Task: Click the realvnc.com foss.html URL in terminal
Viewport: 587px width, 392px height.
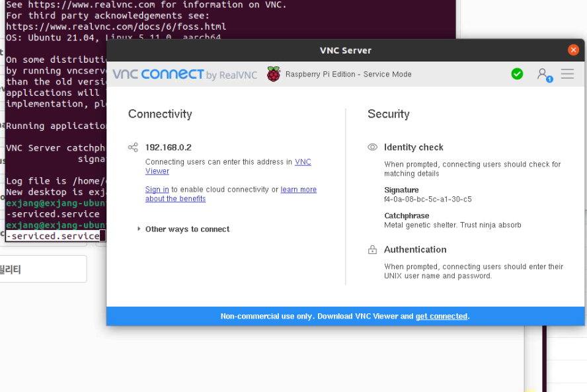Action: tap(116, 26)
